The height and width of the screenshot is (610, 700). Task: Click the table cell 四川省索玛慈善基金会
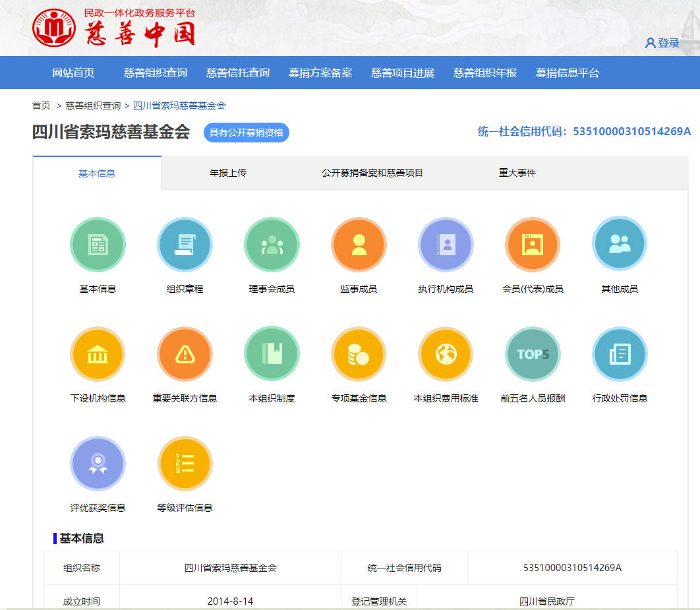click(x=230, y=568)
